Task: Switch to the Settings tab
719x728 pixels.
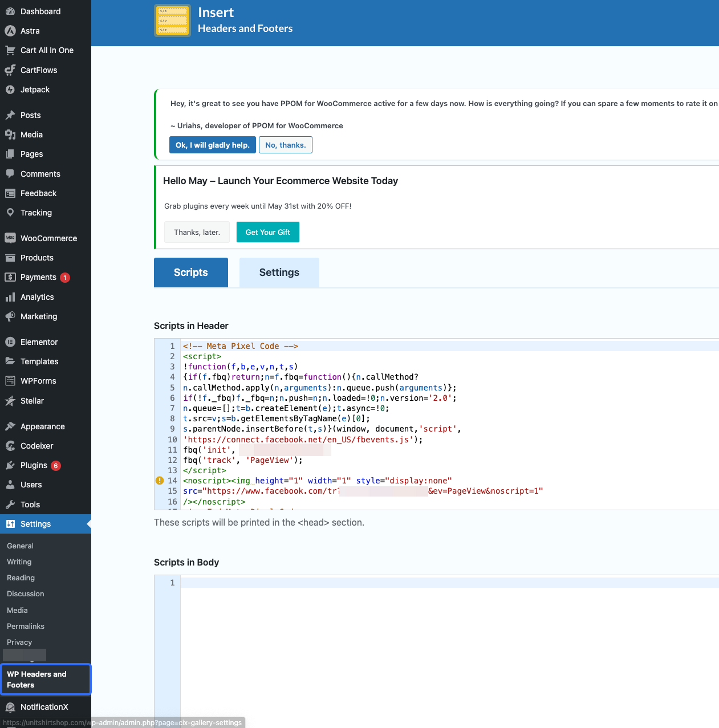Action: click(x=279, y=273)
